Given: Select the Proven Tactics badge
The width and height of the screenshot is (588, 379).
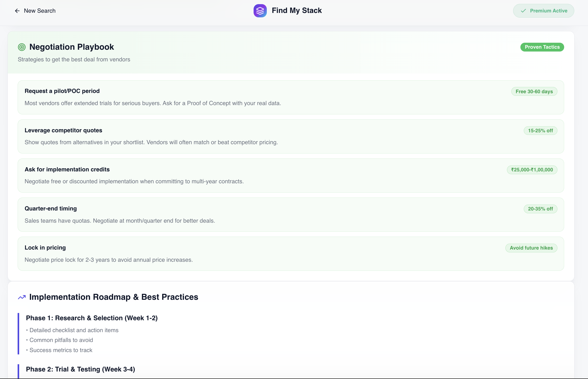Looking at the screenshot, I should tap(542, 47).
